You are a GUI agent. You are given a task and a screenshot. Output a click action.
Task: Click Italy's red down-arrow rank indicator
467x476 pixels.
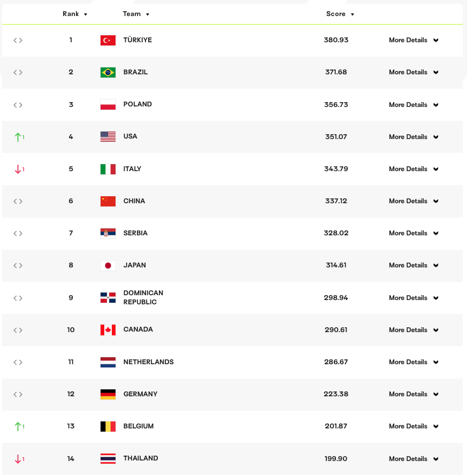pos(19,169)
